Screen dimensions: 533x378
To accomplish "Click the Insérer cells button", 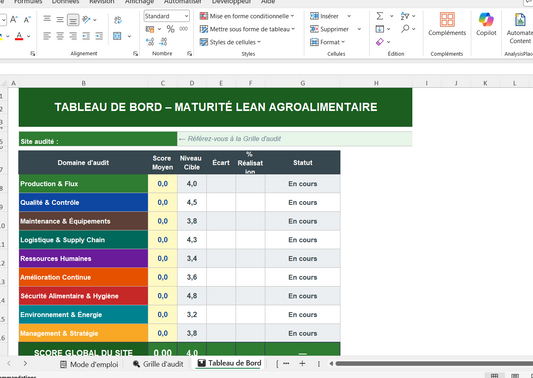I will click(x=324, y=16).
